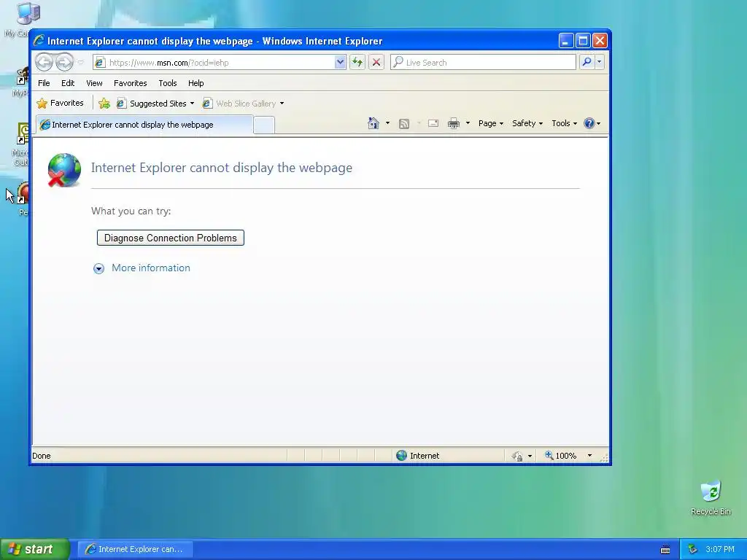Click the Read Mail icon
The image size is (747, 560).
point(433,123)
